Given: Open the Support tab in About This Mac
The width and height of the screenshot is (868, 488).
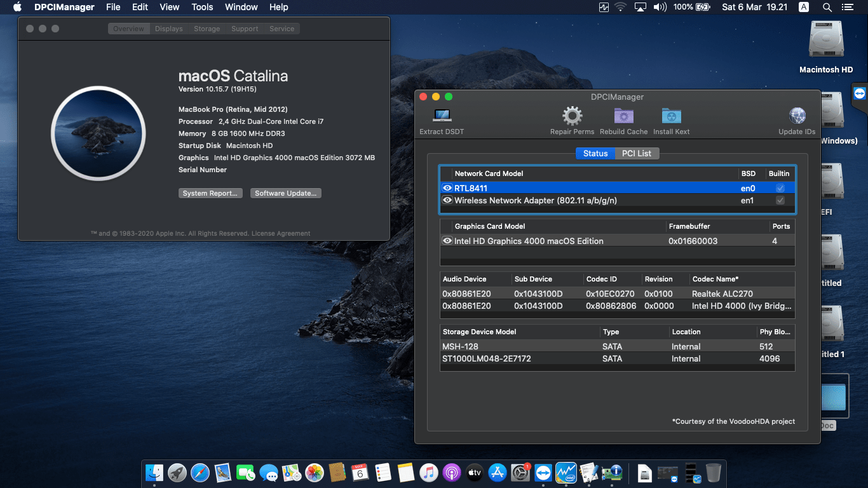Looking at the screenshot, I should point(245,29).
